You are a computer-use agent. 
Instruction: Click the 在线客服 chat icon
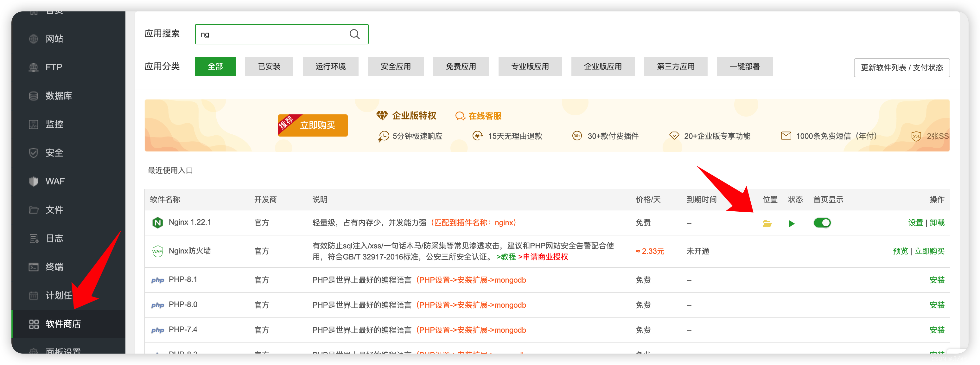(460, 116)
